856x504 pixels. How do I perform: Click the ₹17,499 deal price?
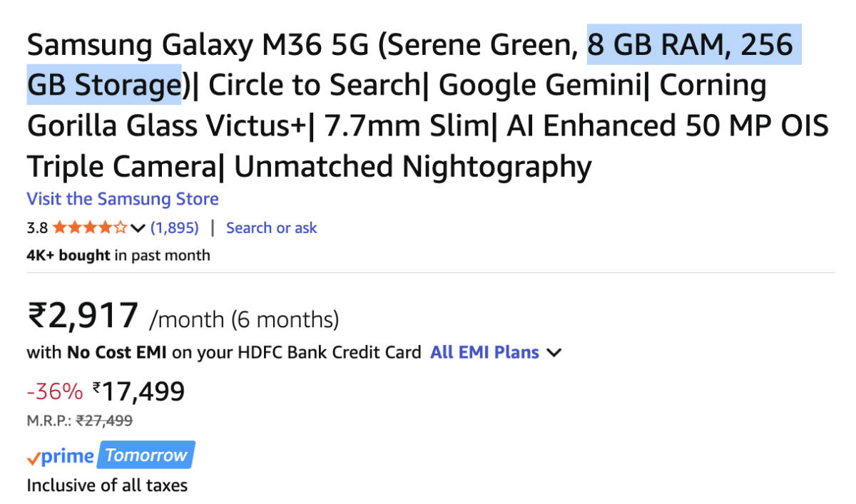139,391
